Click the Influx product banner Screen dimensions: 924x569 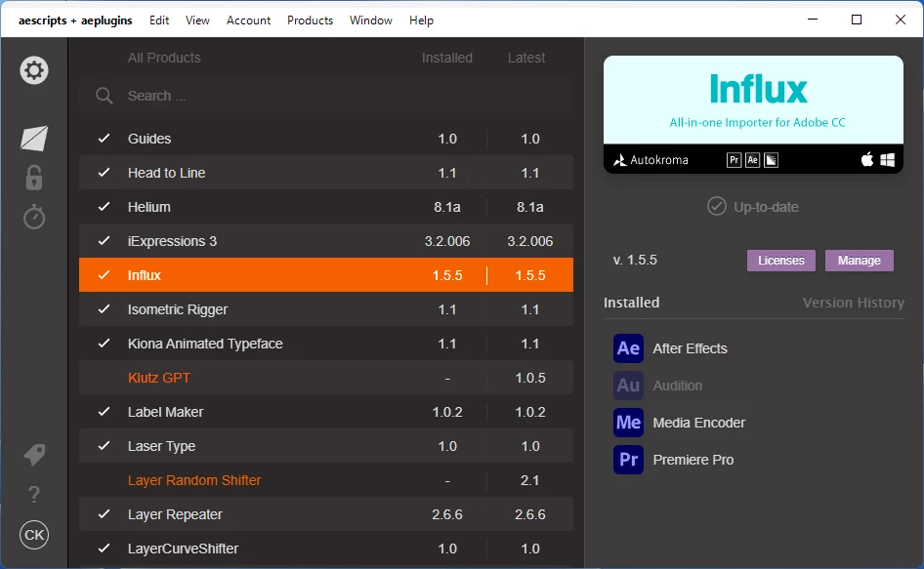pyautogui.click(x=753, y=114)
